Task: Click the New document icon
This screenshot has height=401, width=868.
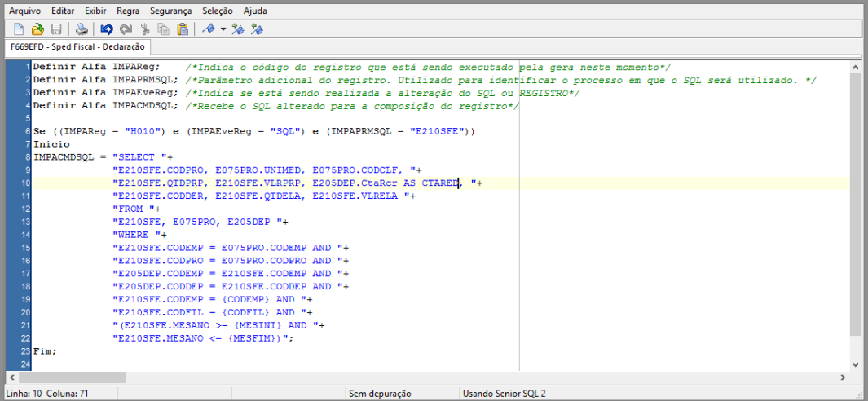Action: pyautogui.click(x=18, y=29)
